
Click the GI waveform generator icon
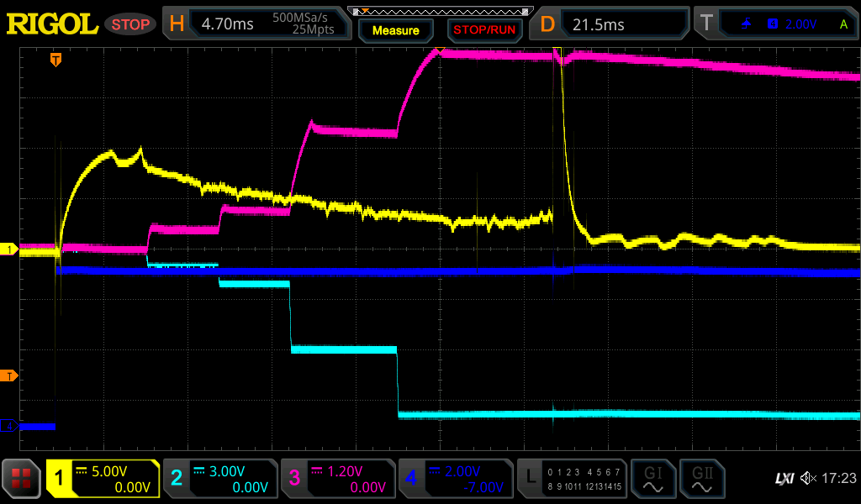(x=652, y=479)
